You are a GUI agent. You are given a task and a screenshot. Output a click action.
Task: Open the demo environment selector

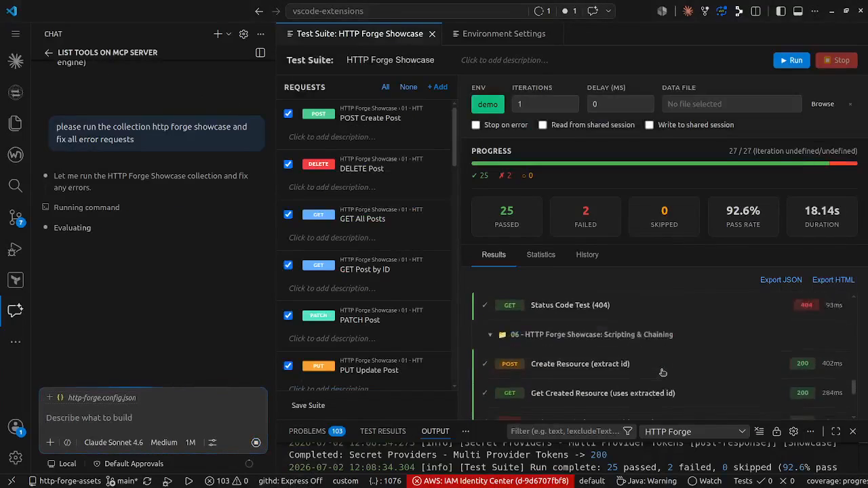pos(488,104)
